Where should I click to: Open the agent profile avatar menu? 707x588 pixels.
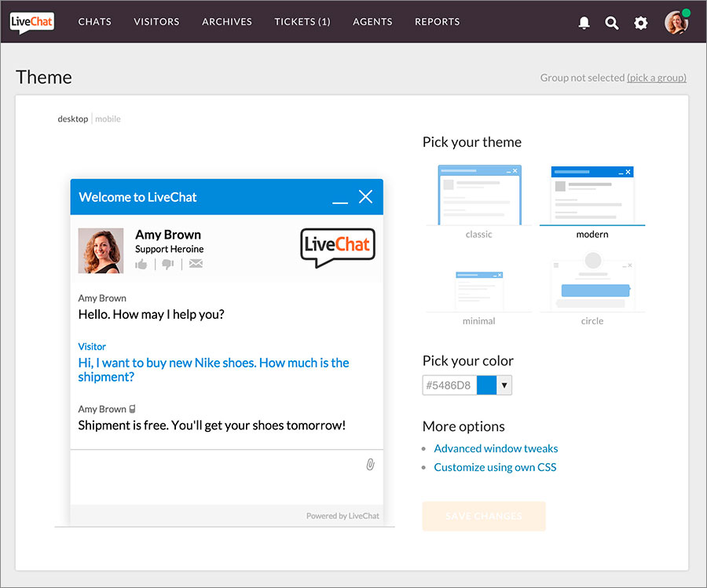(676, 22)
